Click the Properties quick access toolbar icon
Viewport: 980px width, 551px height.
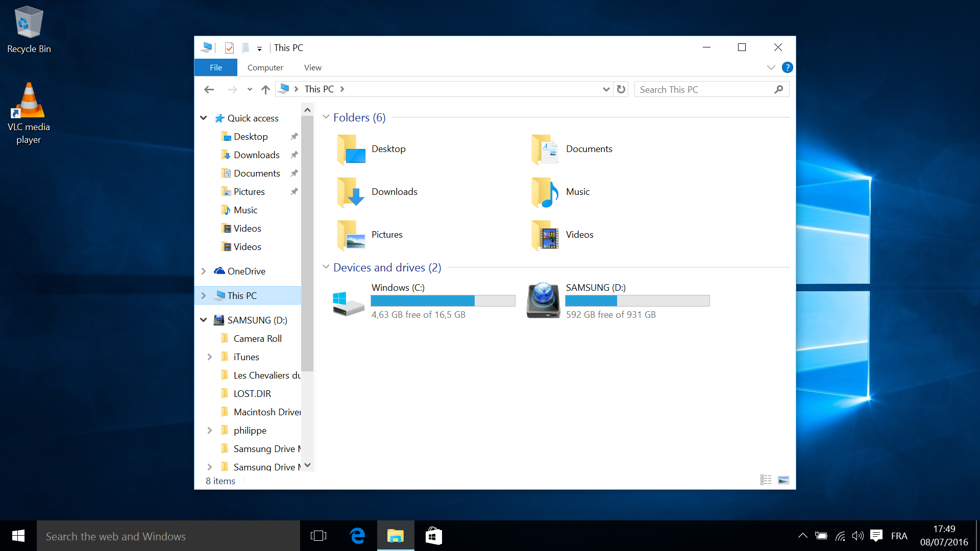tap(229, 47)
